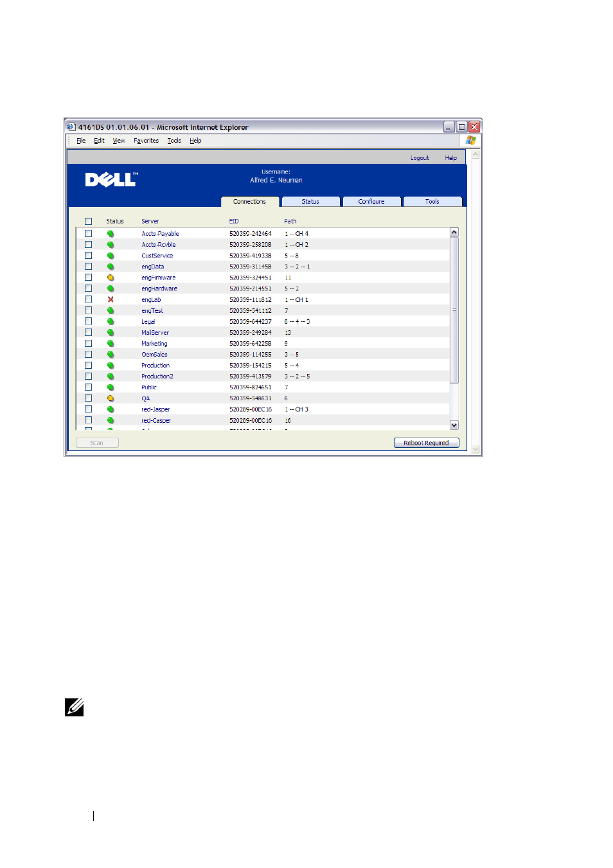Switch to the Configure tab
This screenshot has height=868, width=613.
click(x=371, y=202)
